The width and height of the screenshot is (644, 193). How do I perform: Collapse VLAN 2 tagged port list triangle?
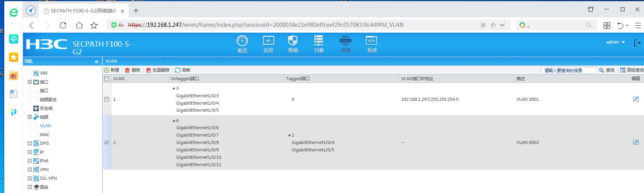pos(289,135)
